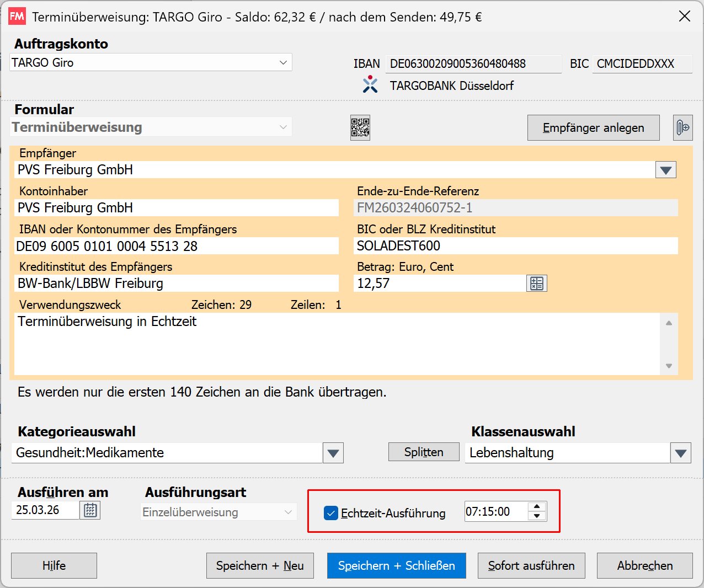The height and width of the screenshot is (588, 704).
Task: Click the Betrag amount field
Action: [x=440, y=284]
